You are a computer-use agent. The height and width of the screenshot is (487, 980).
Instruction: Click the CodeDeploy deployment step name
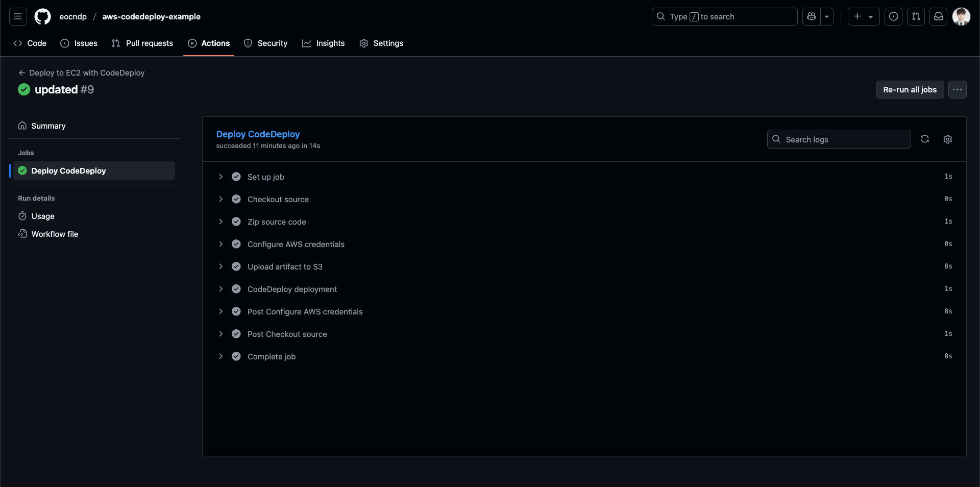point(292,289)
